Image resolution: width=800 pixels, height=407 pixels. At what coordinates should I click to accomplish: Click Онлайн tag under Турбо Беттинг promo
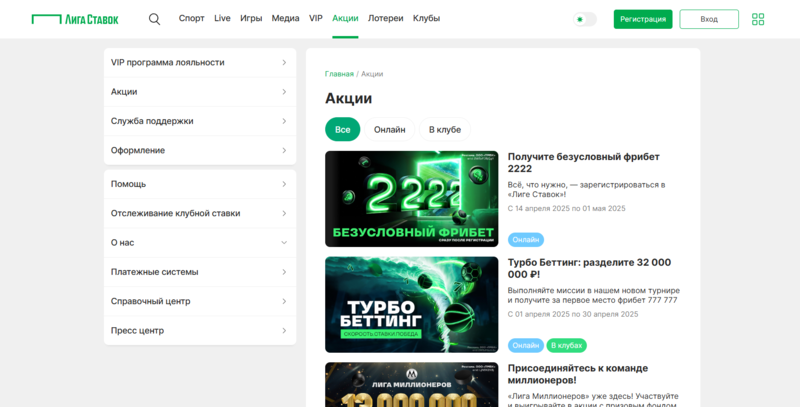pyautogui.click(x=526, y=345)
